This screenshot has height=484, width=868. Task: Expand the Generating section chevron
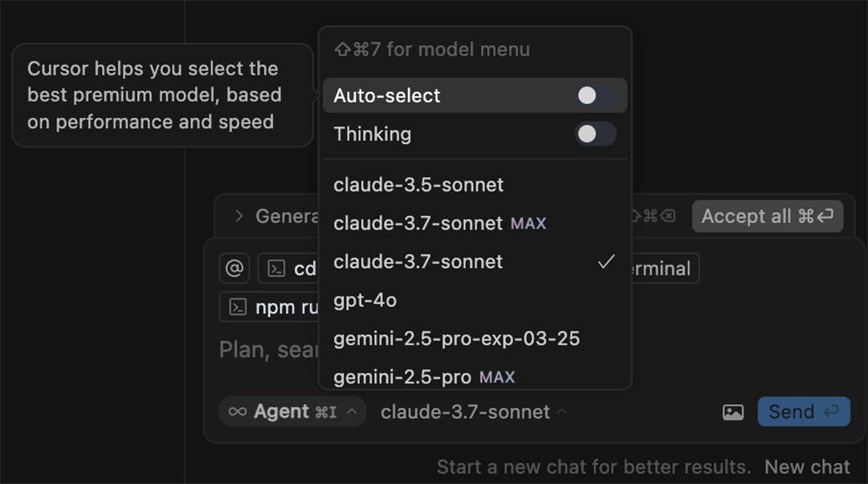239,216
